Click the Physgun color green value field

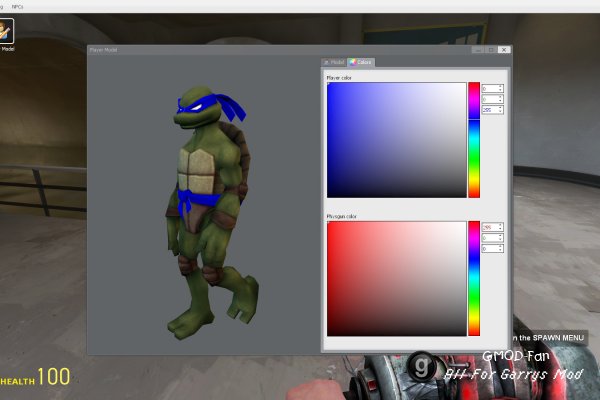point(492,238)
